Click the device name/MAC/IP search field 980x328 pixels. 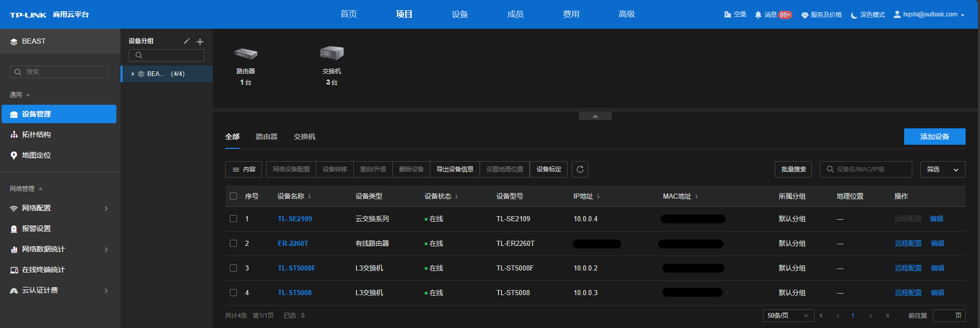pyautogui.click(x=869, y=169)
